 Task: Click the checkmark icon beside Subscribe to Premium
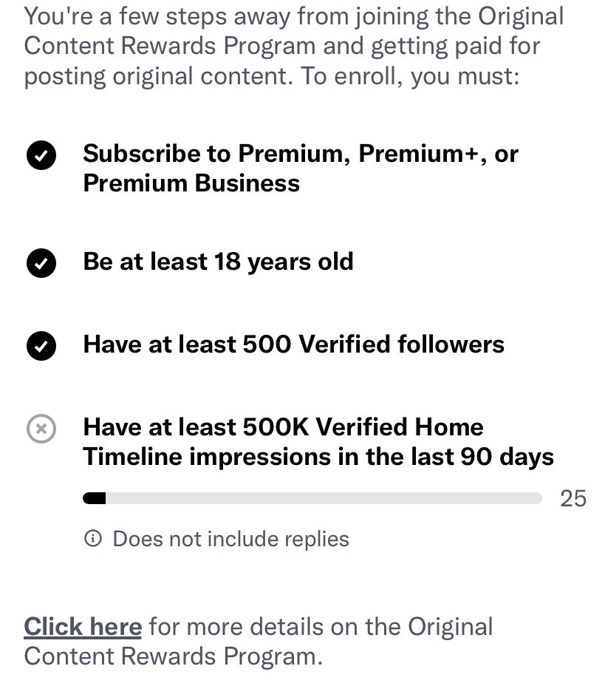coord(41,155)
